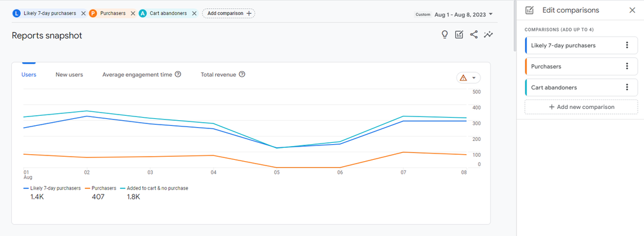
Task: Remove the Purchasers comparison chip
Action: [x=133, y=13]
